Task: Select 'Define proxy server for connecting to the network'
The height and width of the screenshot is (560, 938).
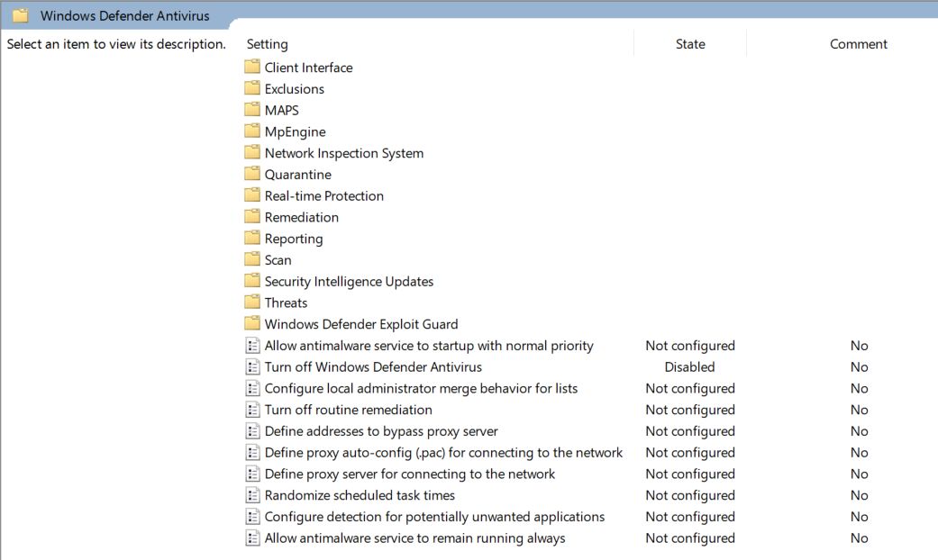Action: (410, 474)
